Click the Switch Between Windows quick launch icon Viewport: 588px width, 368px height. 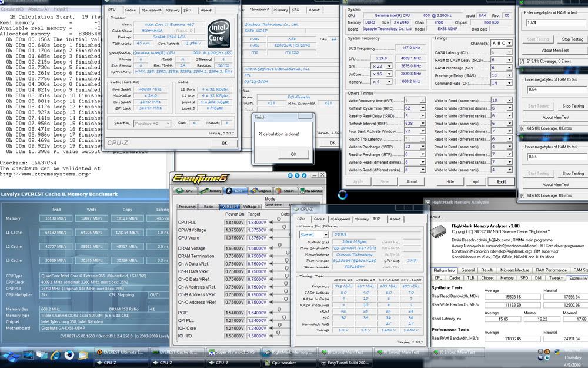[x=42, y=355]
